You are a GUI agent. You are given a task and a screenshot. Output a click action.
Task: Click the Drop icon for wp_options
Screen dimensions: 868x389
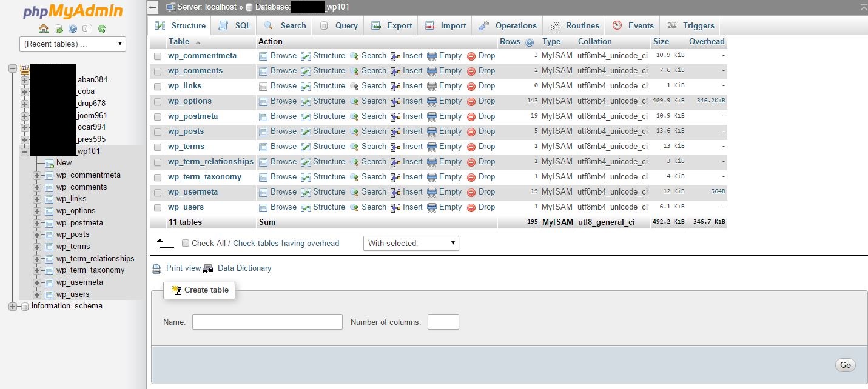471,101
